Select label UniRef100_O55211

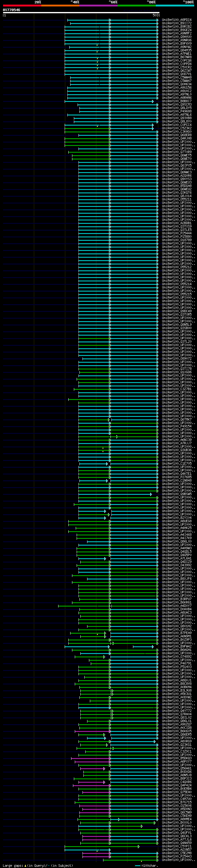[176, 199]
